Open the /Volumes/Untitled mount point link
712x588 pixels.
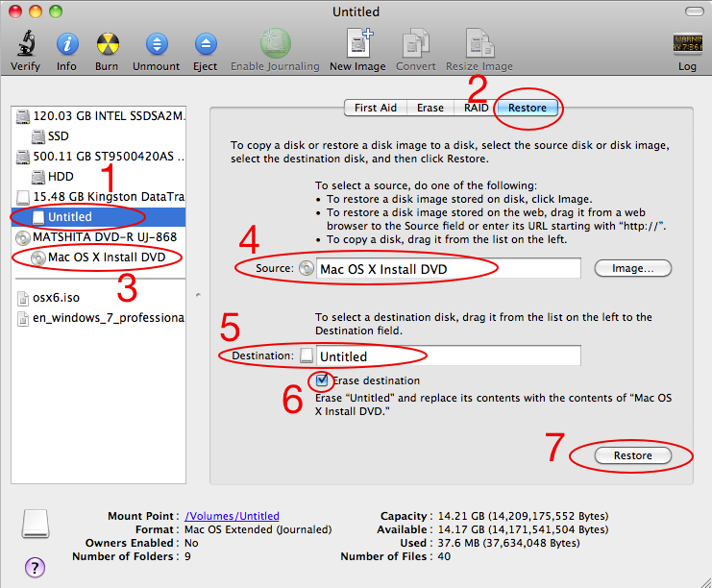pyautogui.click(x=232, y=516)
